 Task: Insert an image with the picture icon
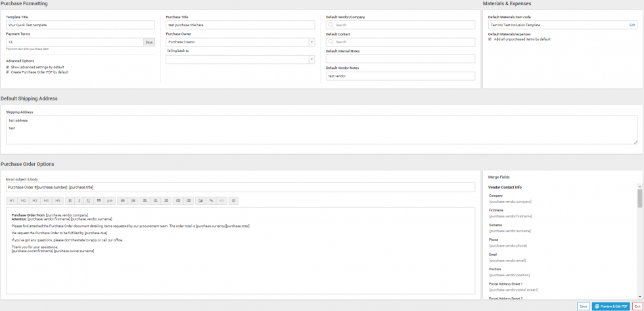(x=200, y=200)
